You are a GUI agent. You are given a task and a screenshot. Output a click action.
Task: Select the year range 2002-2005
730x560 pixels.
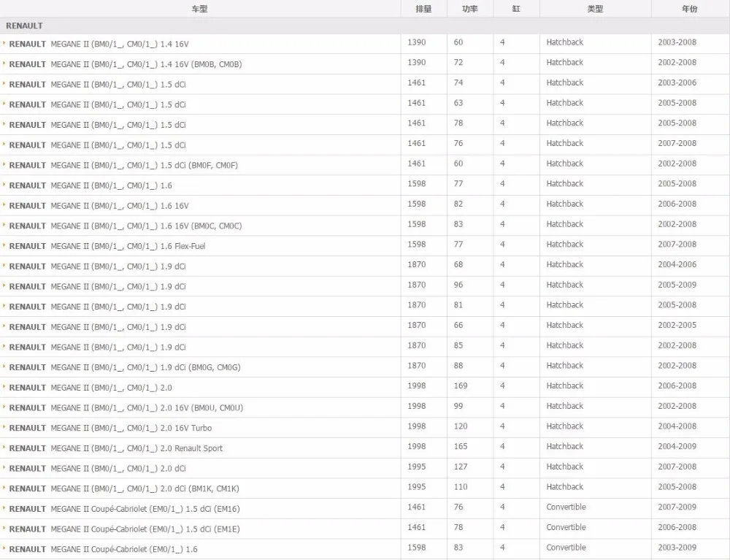click(x=677, y=326)
